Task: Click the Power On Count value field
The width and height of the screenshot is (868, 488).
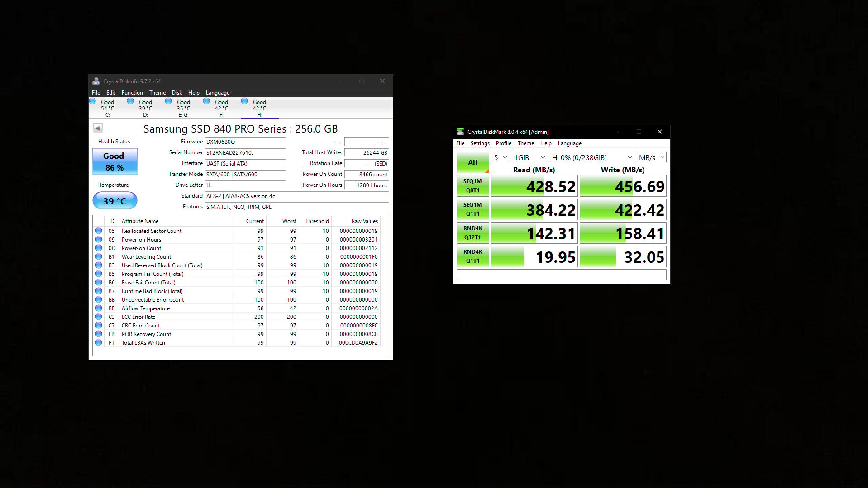Action: [x=367, y=175]
